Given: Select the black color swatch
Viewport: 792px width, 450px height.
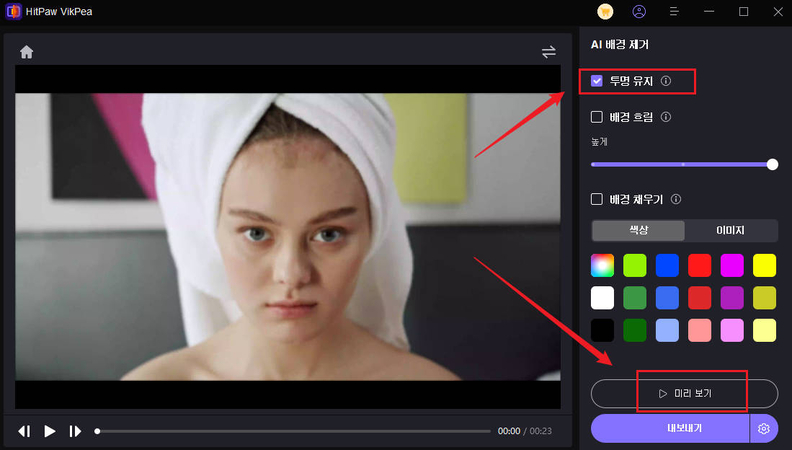Looking at the screenshot, I should point(602,330).
